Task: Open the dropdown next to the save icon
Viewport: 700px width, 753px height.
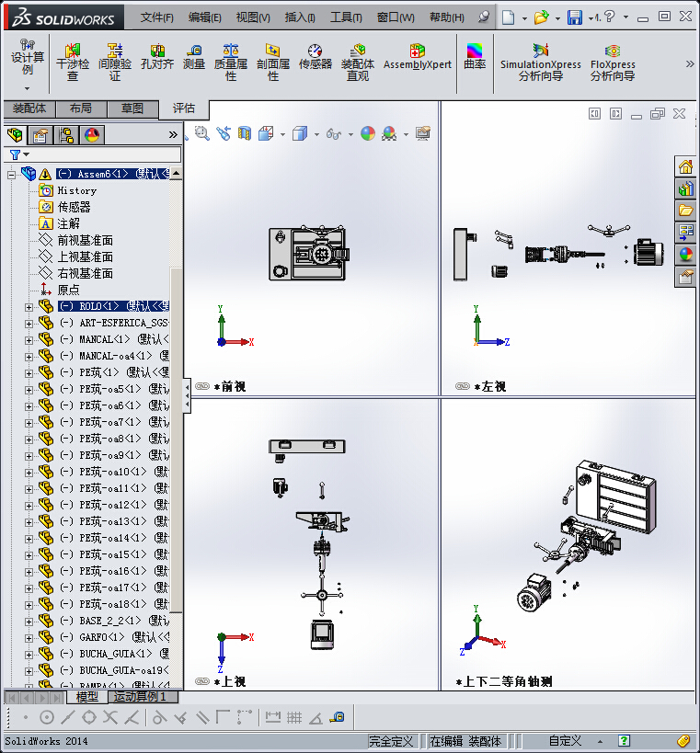Action: [x=591, y=18]
